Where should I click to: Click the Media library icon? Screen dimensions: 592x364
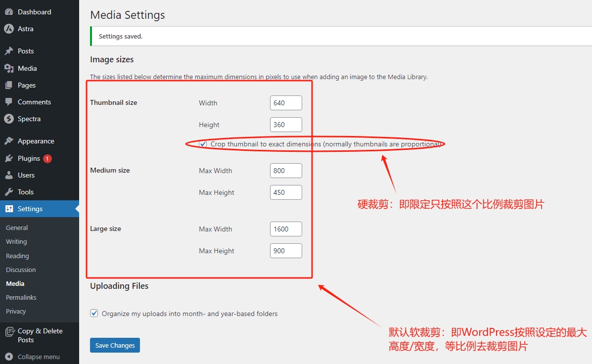click(9, 68)
